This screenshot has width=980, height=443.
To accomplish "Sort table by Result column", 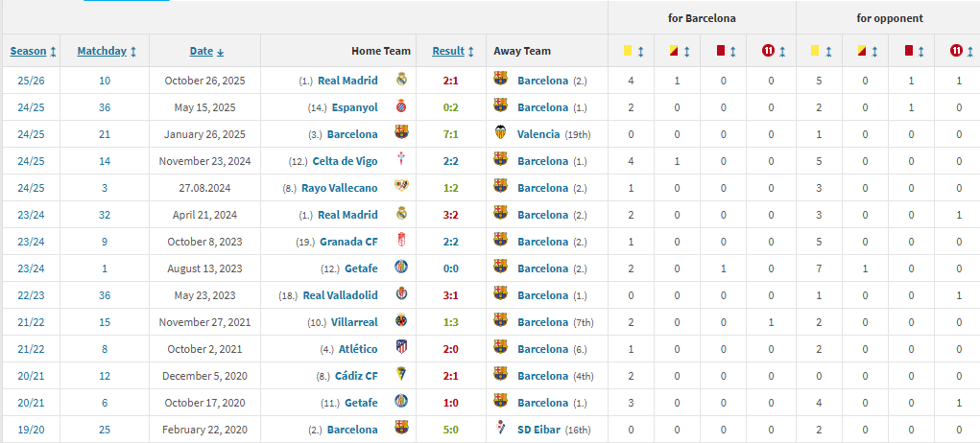I will [x=453, y=51].
